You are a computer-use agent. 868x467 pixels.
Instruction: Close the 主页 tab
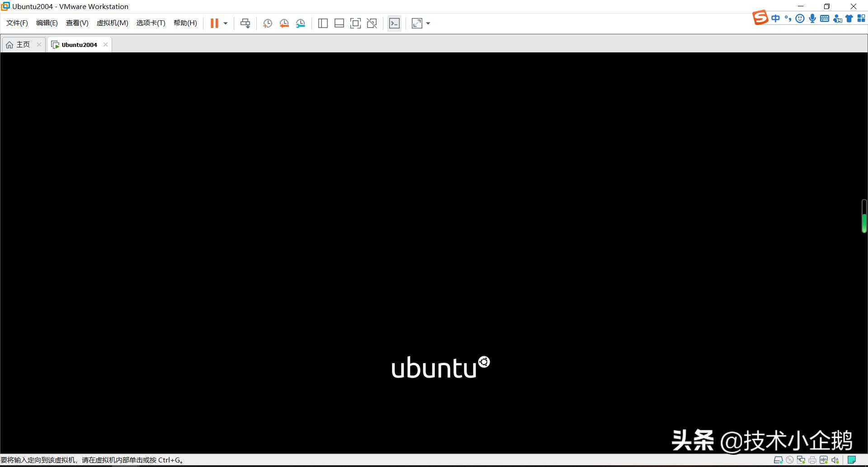(x=39, y=44)
